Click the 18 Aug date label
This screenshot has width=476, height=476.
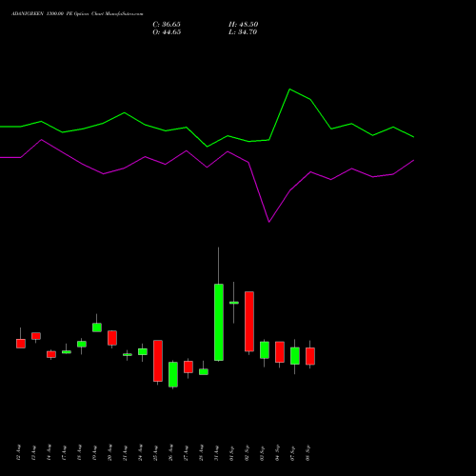coord(79,452)
